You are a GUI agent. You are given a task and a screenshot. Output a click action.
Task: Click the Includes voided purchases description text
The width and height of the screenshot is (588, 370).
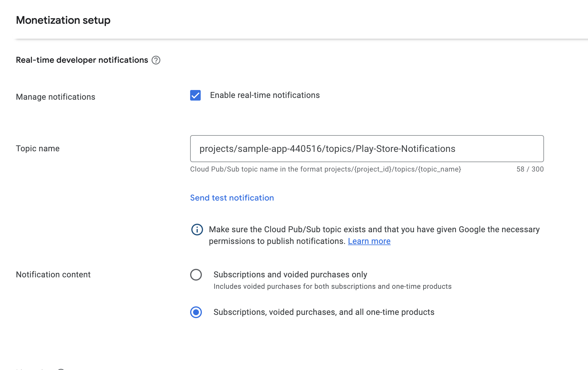tap(332, 286)
